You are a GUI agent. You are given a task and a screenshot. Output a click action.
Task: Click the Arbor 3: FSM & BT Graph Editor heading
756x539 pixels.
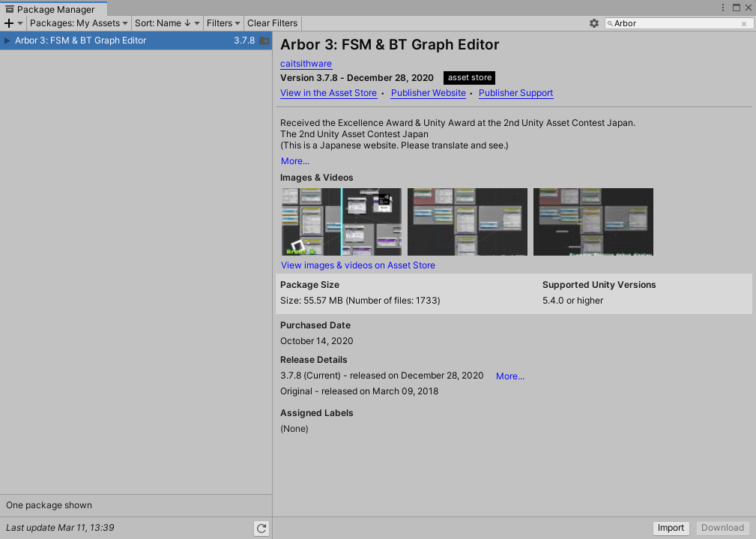coord(390,44)
